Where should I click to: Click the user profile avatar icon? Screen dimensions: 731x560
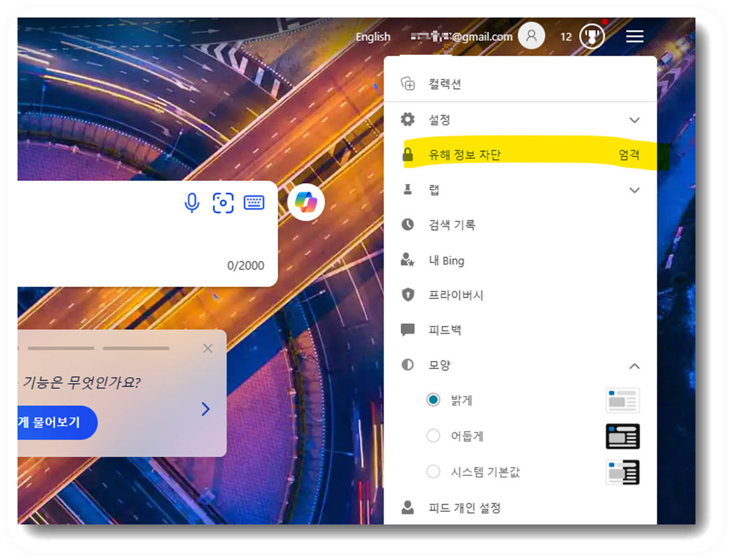coord(531,36)
